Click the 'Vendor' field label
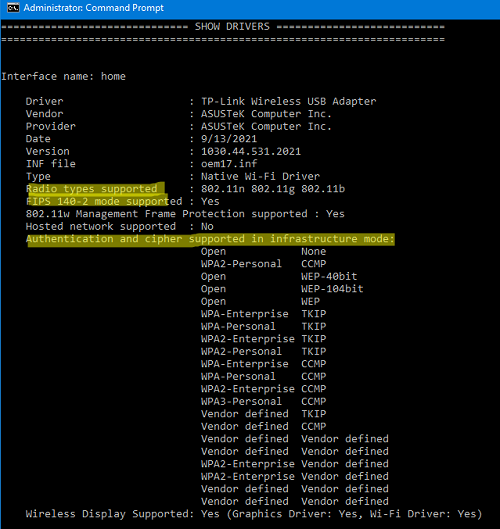The width and height of the screenshot is (500, 529). (45, 114)
